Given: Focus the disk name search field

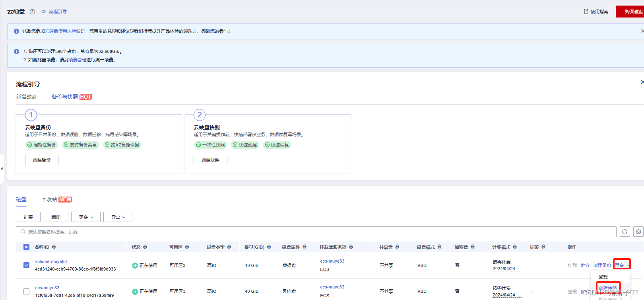Looking at the screenshot, I should (x=316, y=232).
